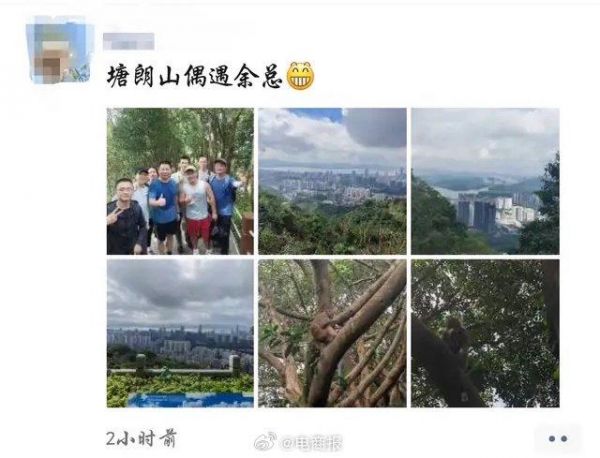The image size is (600, 458).
Task: Open the city skyline photo with blue sky
Action: [x=332, y=181]
